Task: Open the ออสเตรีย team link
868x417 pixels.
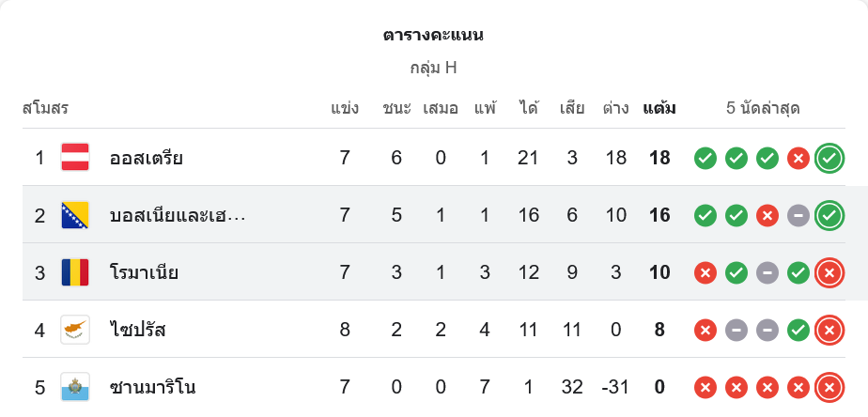Action: (146, 158)
